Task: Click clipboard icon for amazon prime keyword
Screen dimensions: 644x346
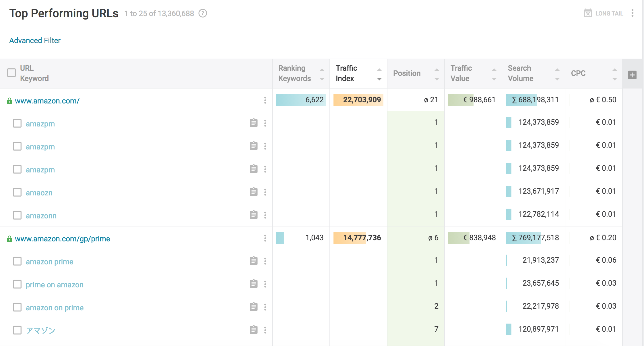Action: point(254,261)
